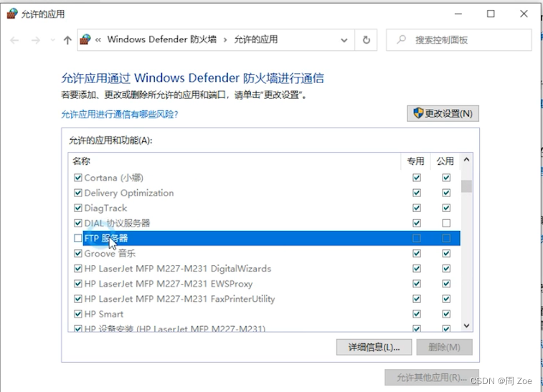Click the firewall icon in the address bar

(x=85, y=39)
